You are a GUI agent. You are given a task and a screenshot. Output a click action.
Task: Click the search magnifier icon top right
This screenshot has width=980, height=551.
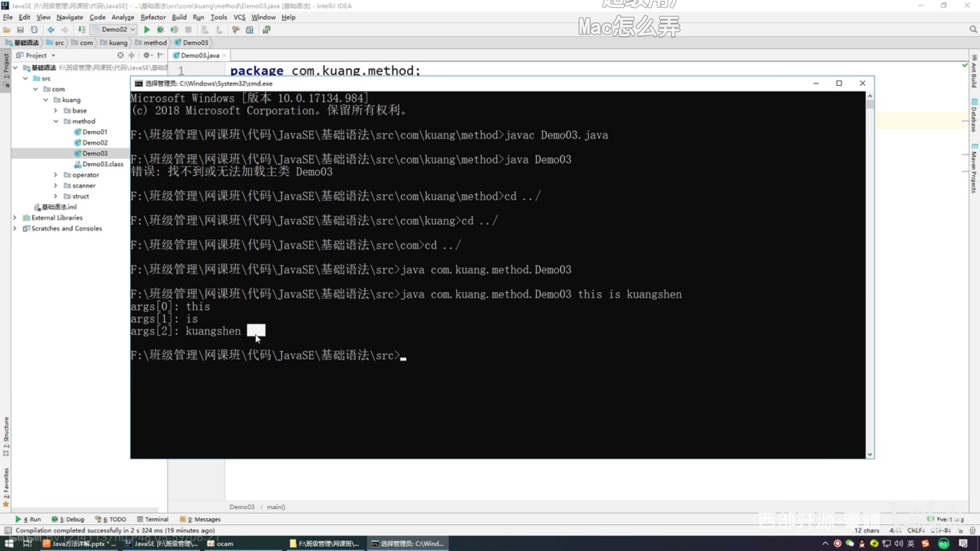coord(973,29)
